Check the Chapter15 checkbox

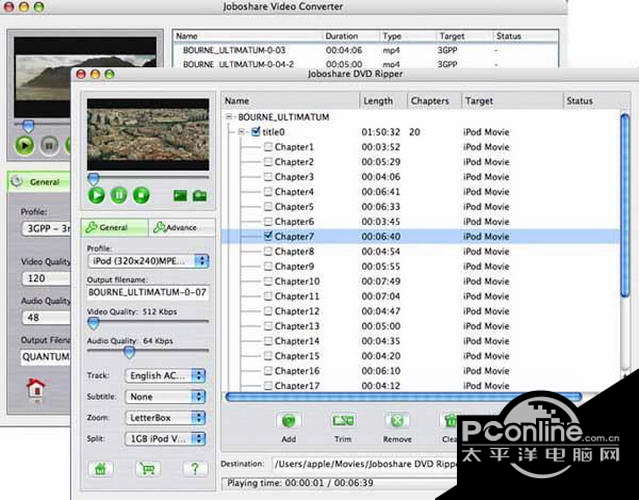[268, 356]
